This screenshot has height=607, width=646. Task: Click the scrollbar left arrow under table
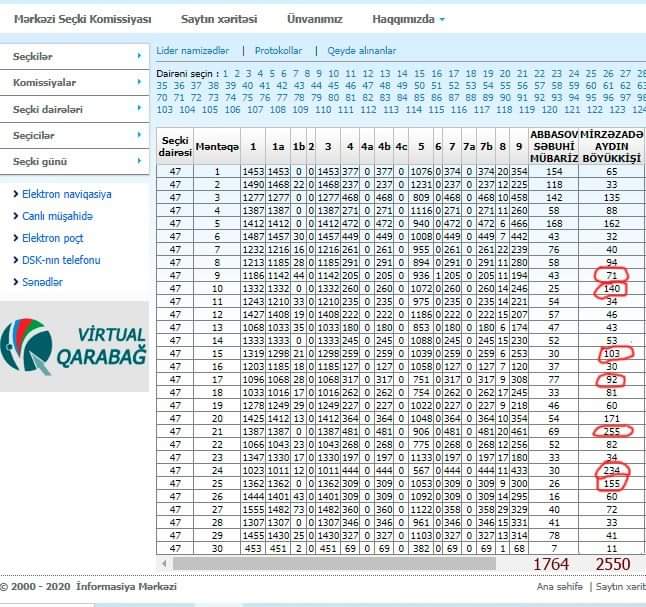pyautogui.click(x=164, y=563)
